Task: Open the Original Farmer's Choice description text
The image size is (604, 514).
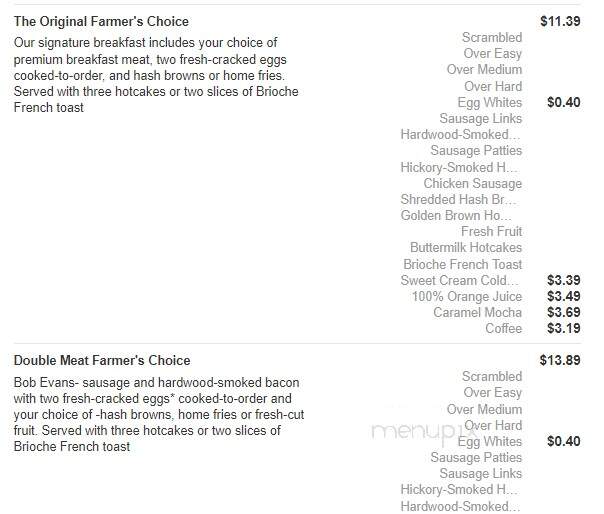Action: coord(156,75)
